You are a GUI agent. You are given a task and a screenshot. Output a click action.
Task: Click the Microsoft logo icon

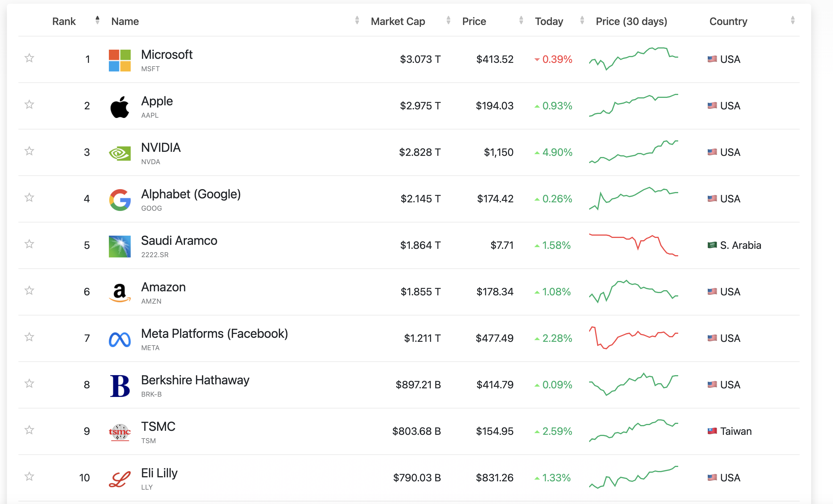click(120, 61)
